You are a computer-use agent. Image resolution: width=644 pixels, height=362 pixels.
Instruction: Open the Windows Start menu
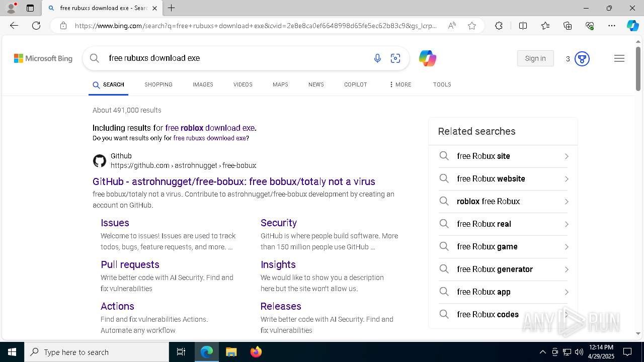point(12,352)
